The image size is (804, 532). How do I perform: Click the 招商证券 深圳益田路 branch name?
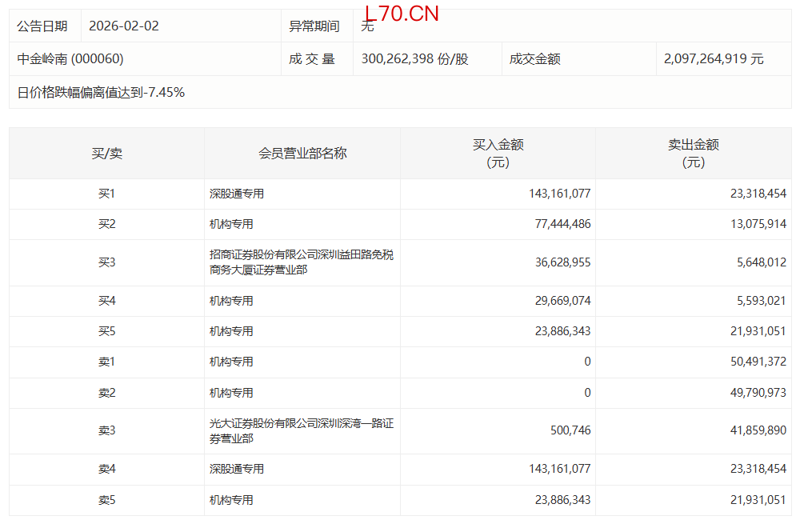(x=301, y=262)
